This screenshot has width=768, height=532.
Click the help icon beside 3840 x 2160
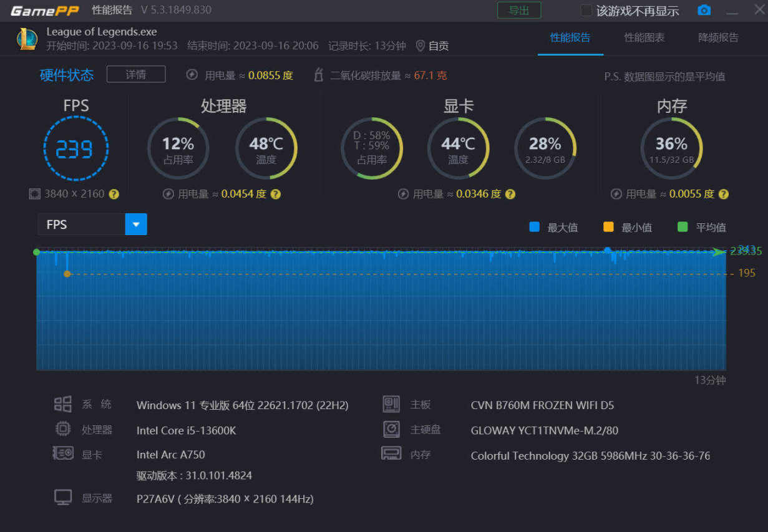point(114,194)
